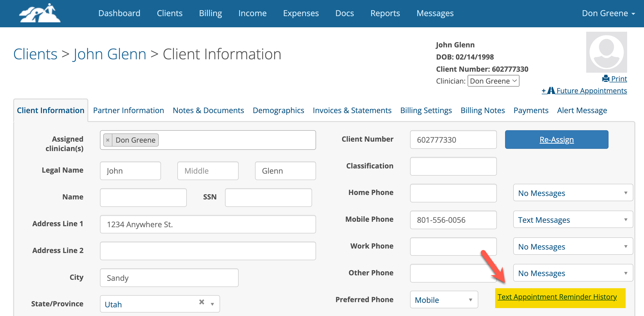
Task: Click the Clients breadcrumb link
Action: (35, 54)
